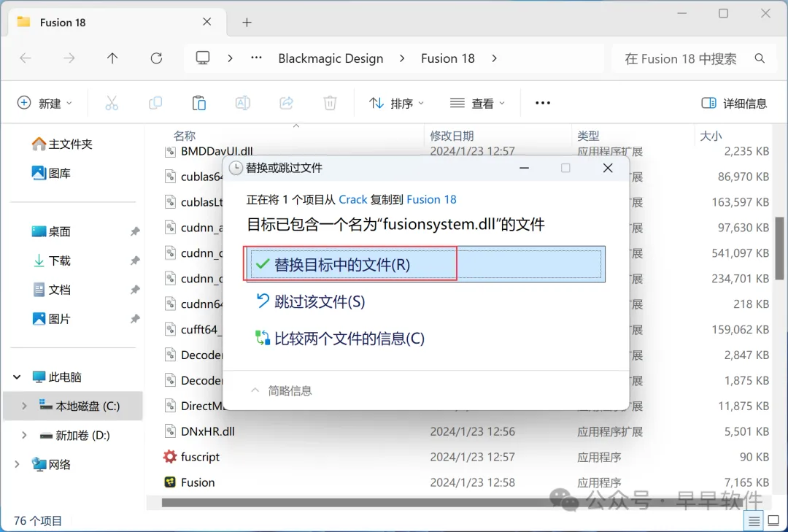Click chevron after Blackmagic Design in path

coord(402,58)
